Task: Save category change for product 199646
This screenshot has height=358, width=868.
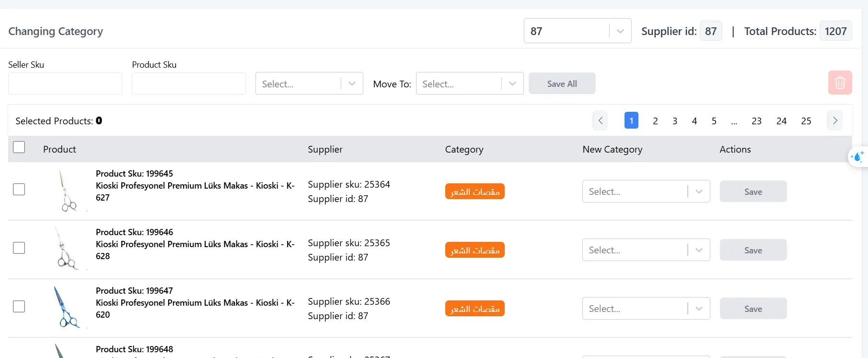Action: 752,250
